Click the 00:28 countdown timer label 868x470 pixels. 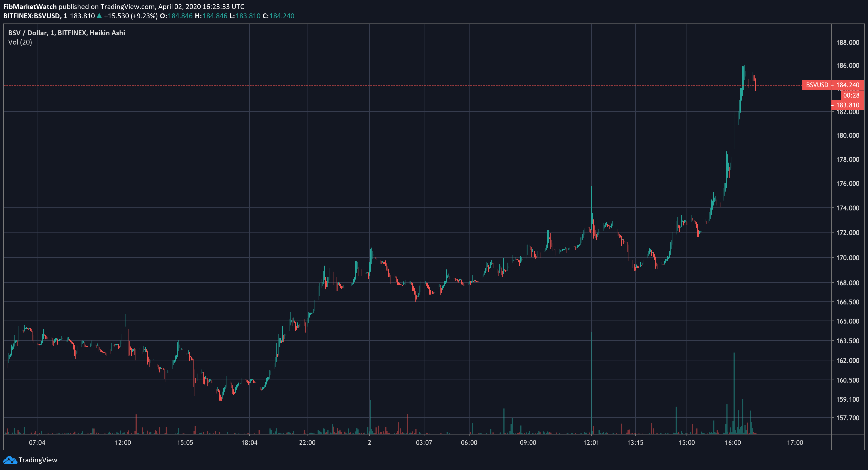[x=852, y=95]
